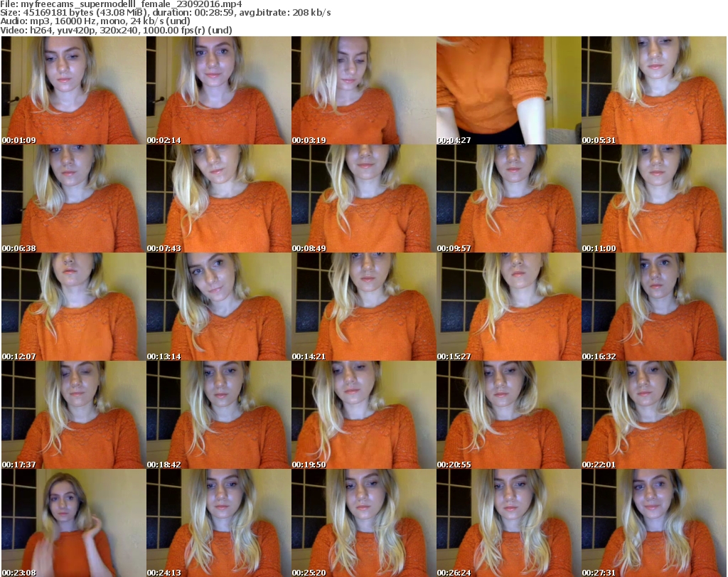View the screenshot timestamped 00:24:13
This screenshot has height=577, width=728.
219,523
